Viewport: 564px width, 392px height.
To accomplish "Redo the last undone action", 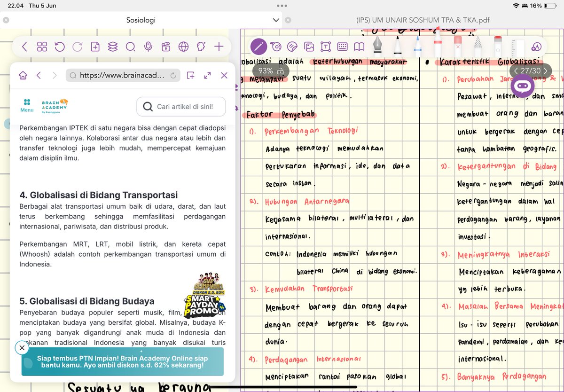I will coord(77,47).
